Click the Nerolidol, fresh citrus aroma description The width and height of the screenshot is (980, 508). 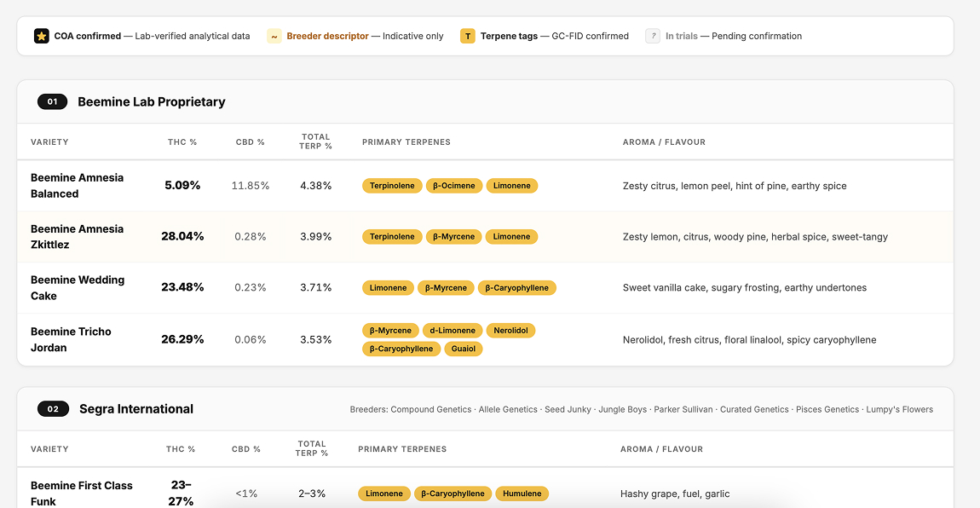tap(749, 340)
